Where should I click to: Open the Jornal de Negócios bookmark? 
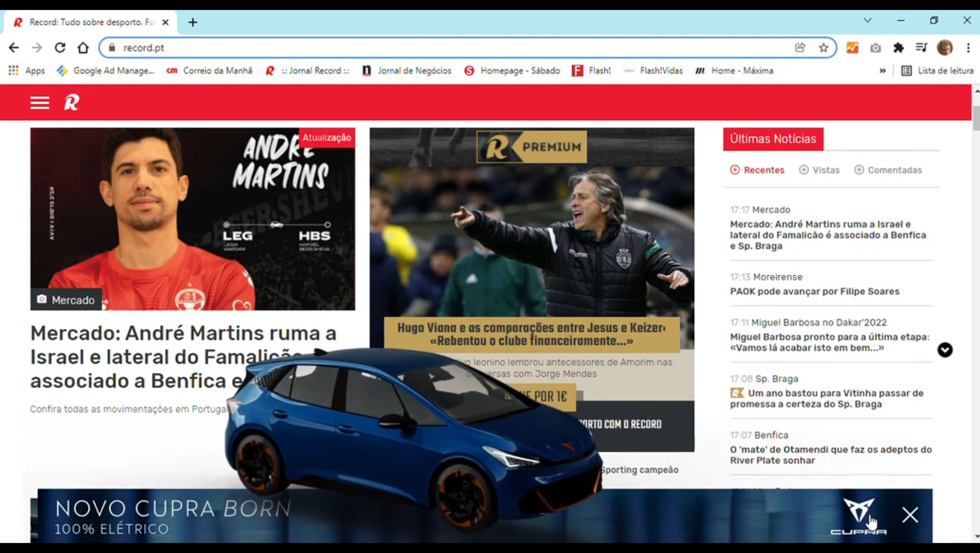(407, 71)
